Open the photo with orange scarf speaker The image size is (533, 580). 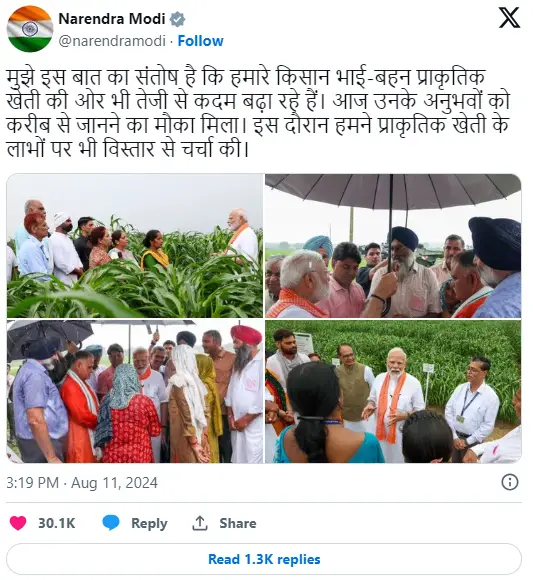393,391
